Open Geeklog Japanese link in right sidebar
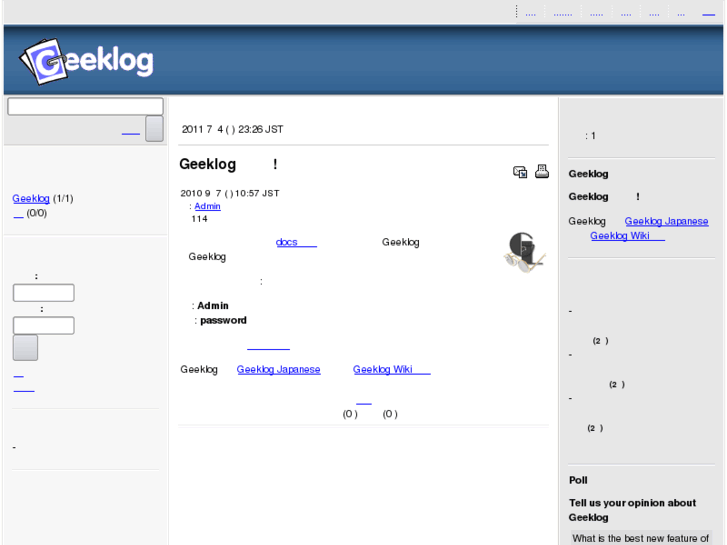Image resolution: width=727 pixels, height=545 pixels. 666,221
